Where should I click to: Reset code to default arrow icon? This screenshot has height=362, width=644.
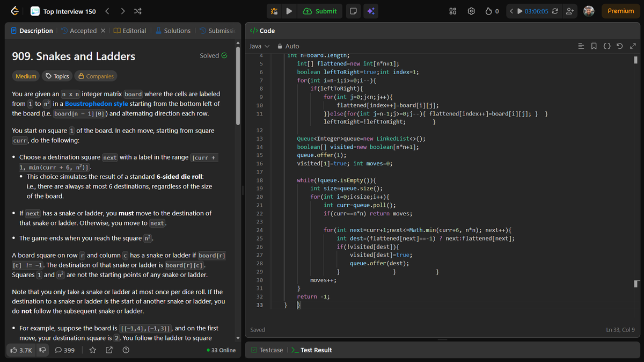pyautogui.click(x=620, y=46)
